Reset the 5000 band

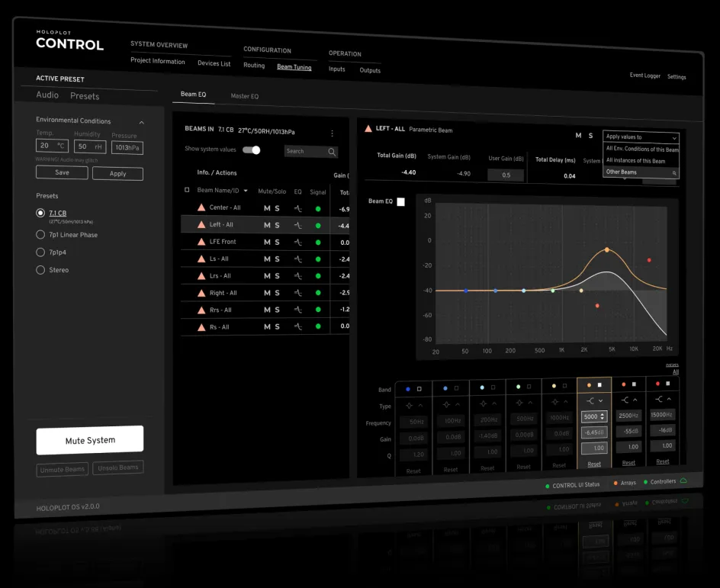click(x=594, y=464)
